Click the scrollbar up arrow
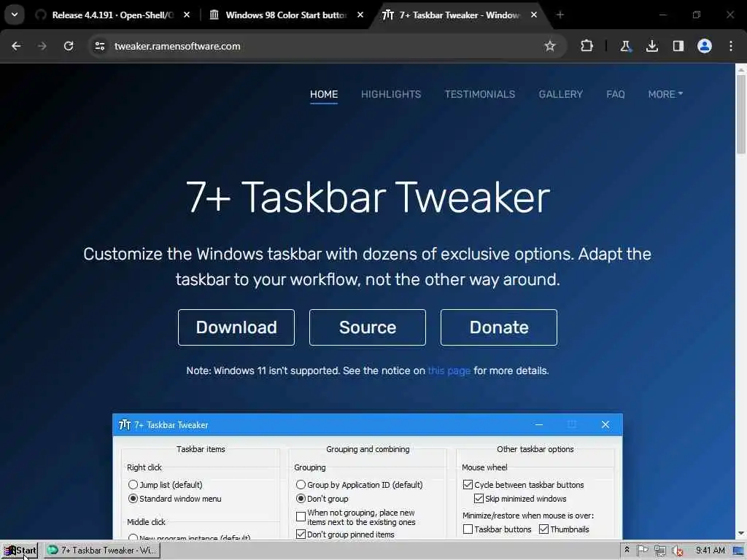Screen dimensions: 747x560 [x=741, y=69]
